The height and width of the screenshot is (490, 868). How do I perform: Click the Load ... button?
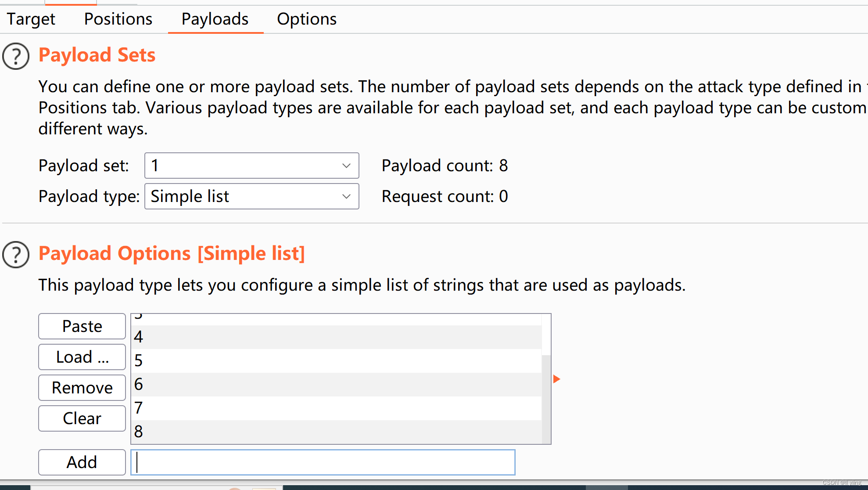82,357
